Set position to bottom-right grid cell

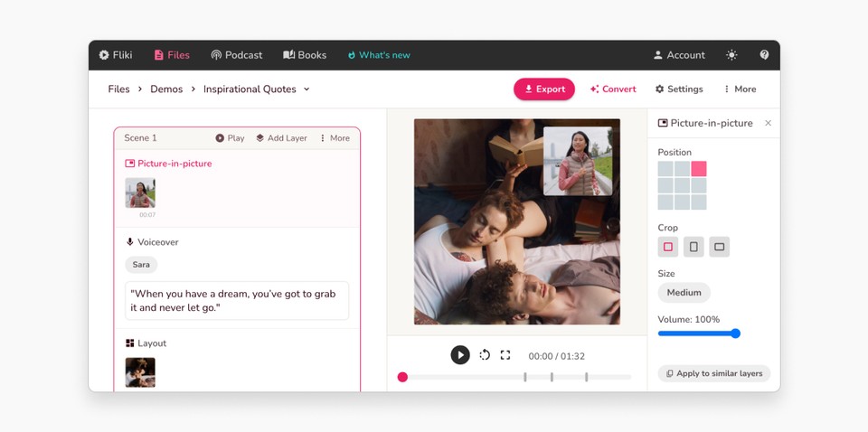pos(699,202)
